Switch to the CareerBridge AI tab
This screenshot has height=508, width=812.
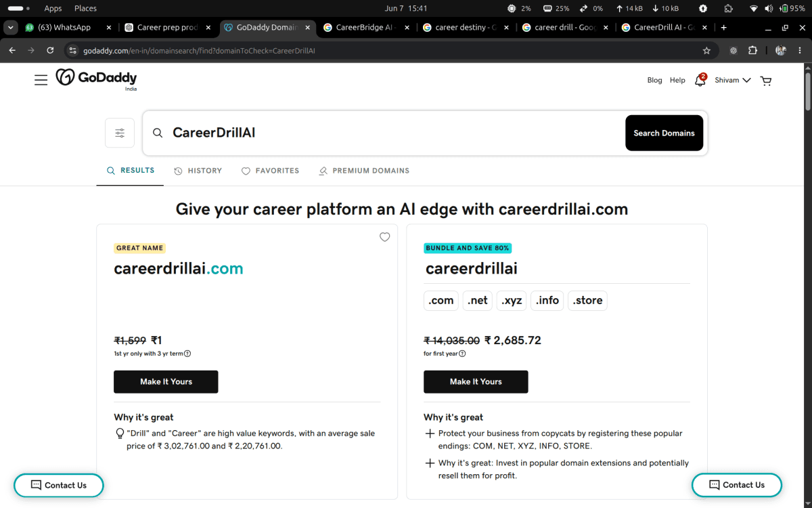click(x=367, y=28)
